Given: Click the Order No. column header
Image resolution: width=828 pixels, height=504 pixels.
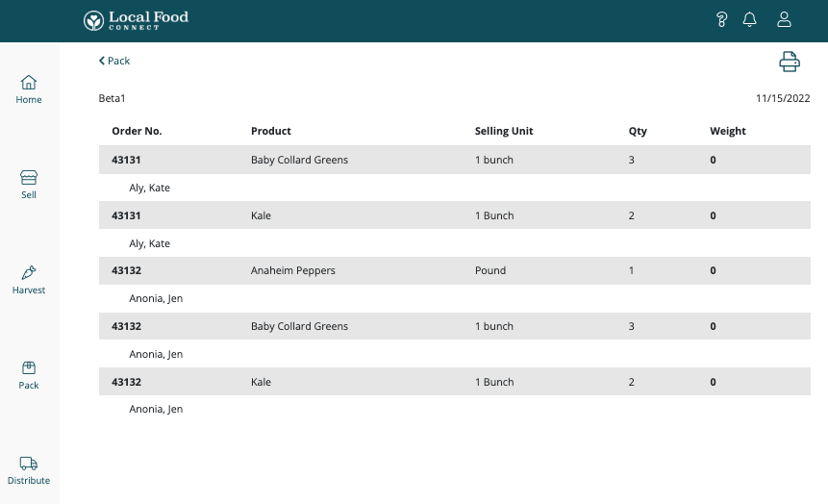Looking at the screenshot, I should click(x=137, y=131).
